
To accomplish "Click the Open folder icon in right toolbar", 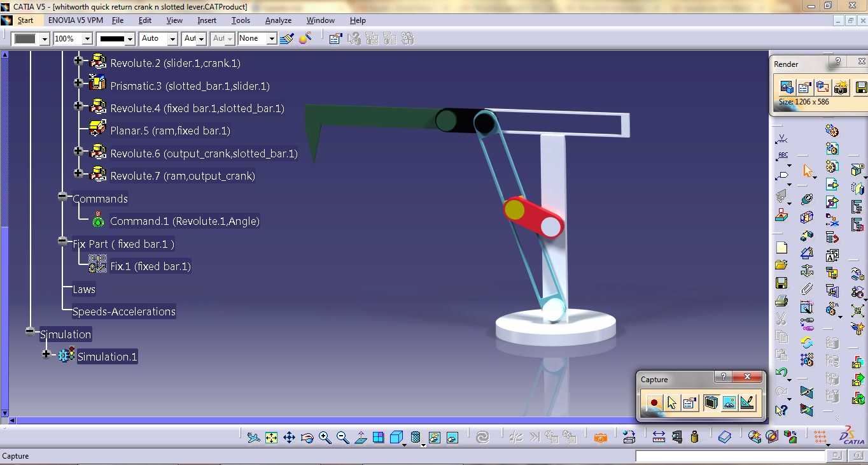I will coord(781,266).
